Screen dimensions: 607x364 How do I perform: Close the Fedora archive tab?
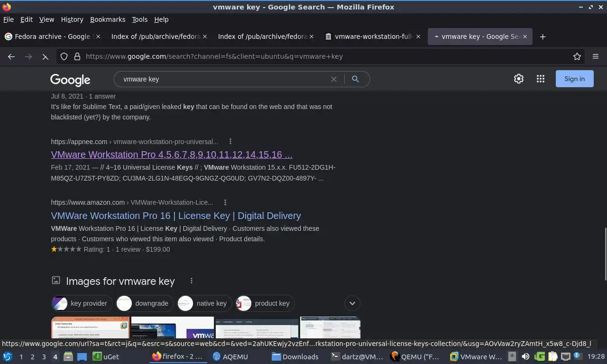98,36
